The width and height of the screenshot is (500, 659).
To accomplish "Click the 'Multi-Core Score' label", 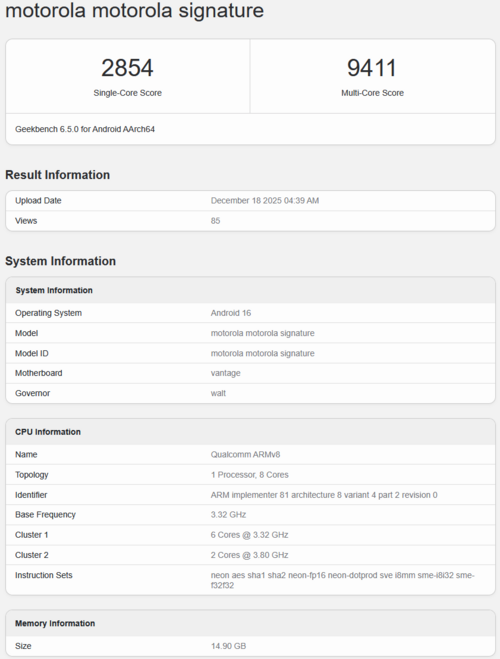I will click(372, 93).
